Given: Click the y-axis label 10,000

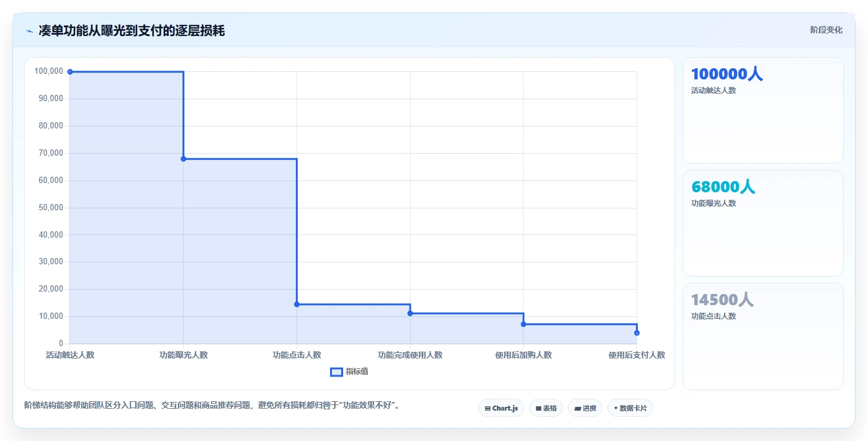Looking at the screenshot, I should pyautogui.click(x=51, y=316).
